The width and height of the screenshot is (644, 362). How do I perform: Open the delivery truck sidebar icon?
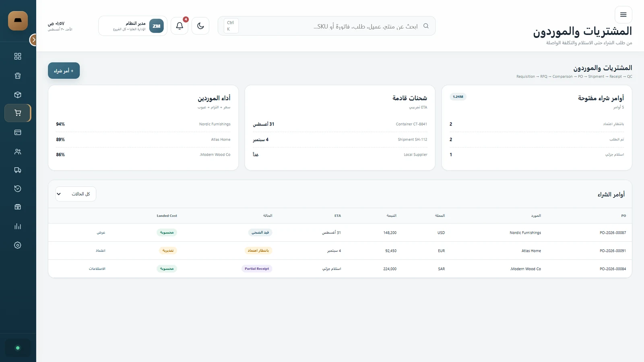click(x=18, y=170)
